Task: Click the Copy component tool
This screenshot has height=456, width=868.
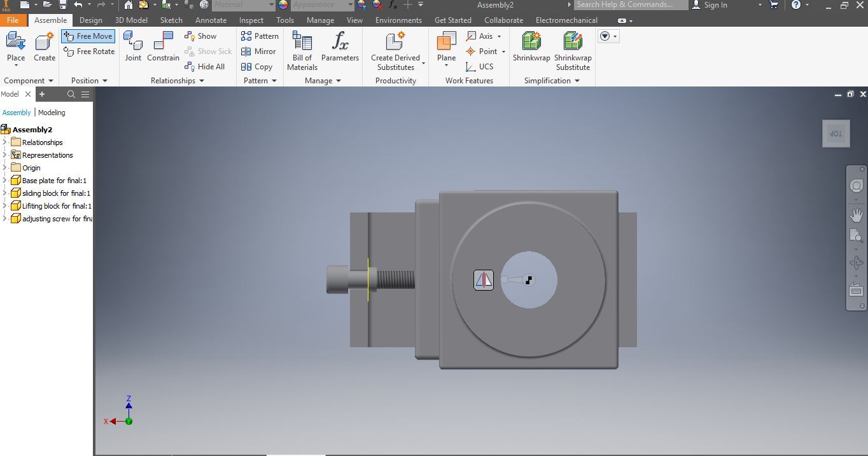Action: 257,67
